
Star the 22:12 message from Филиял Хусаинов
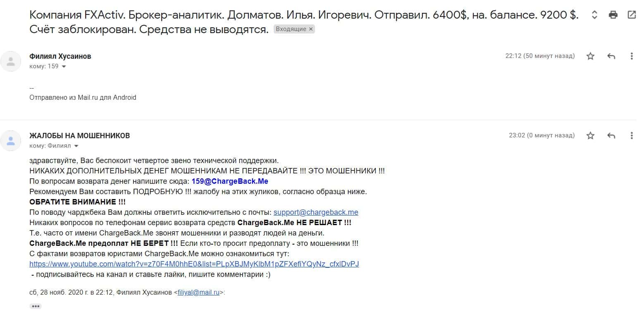(590, 56)
